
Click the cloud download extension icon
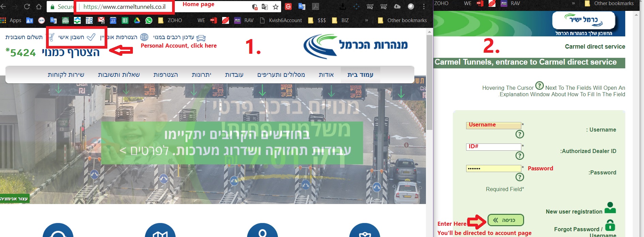397,6
